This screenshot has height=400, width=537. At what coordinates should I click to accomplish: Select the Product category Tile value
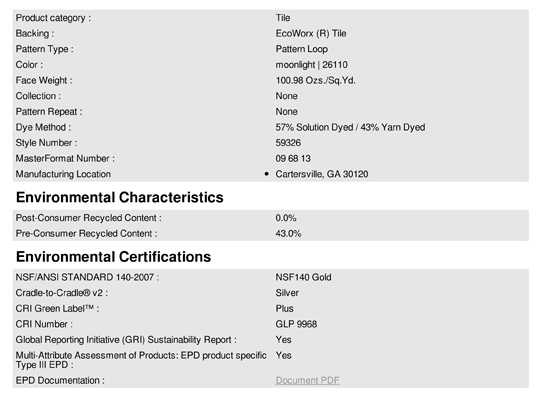click(x=283, y=18)
